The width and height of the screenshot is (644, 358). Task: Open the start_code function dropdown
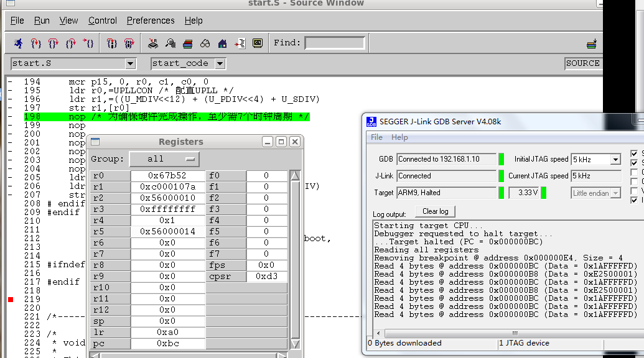point(220,63)
